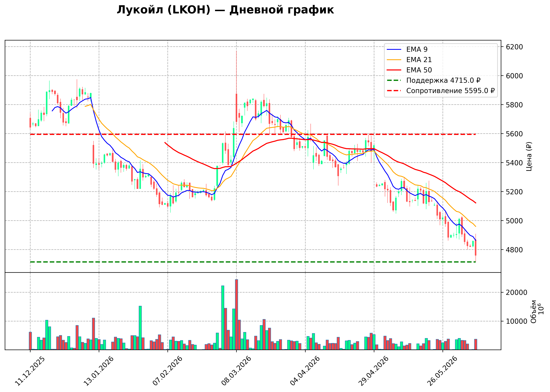Click the blue EMA 9 line swatch in legend
550x392 pixels.
tap(394, 49)
